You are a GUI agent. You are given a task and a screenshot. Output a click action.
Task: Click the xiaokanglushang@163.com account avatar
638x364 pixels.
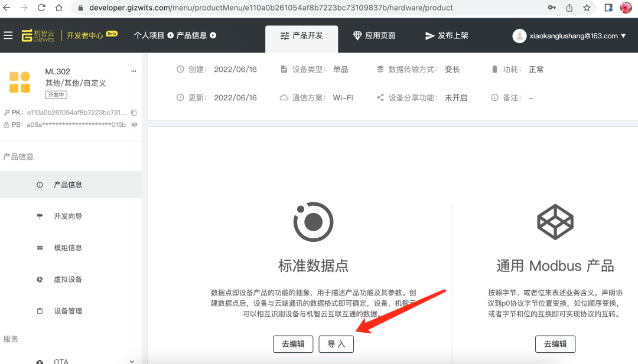[519, 35]
